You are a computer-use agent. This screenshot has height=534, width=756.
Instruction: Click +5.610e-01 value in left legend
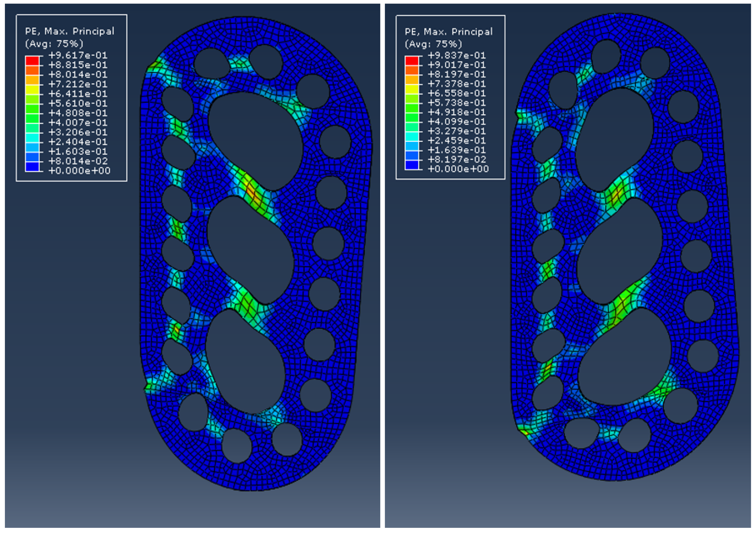coord(78,103)
